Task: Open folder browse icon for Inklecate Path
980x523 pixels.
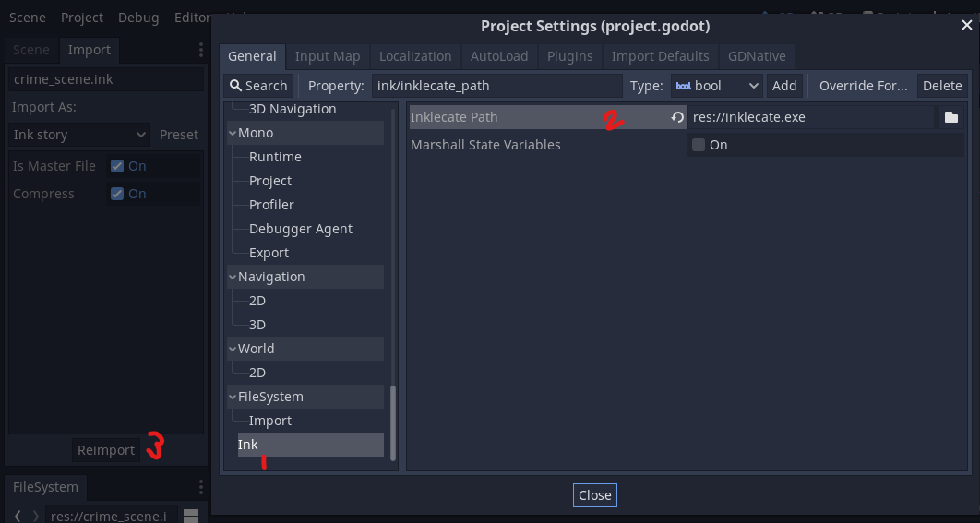Action: (x=950, y=117)
